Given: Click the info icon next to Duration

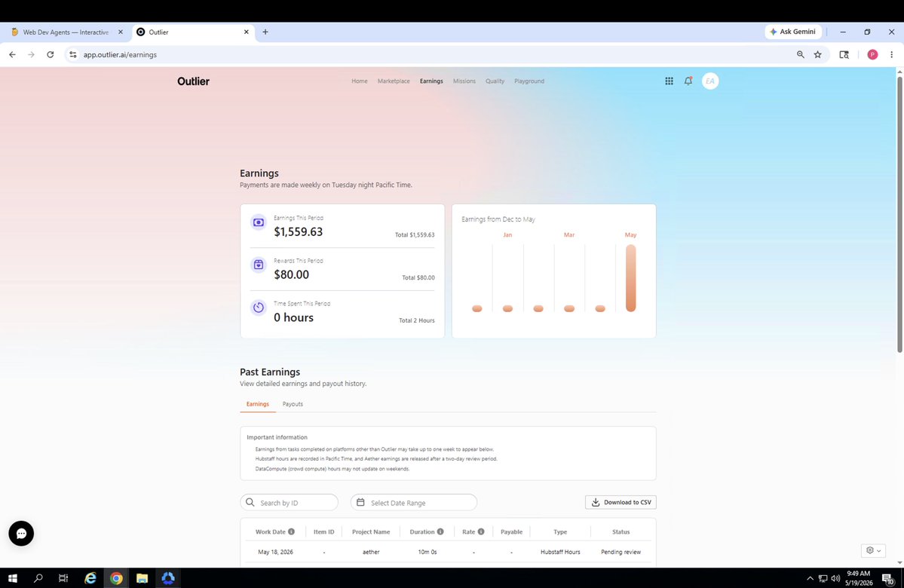Looking at the screenshot, I should pos(440,531).
